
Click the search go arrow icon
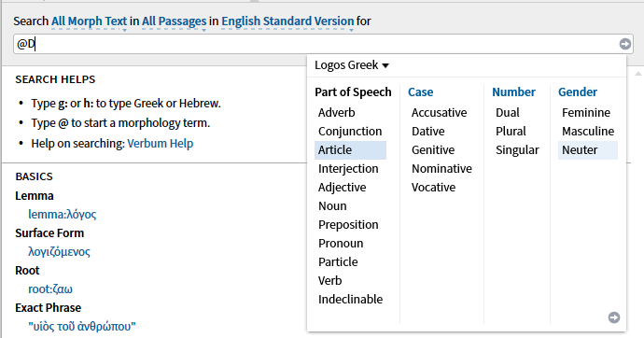(625, 44)
